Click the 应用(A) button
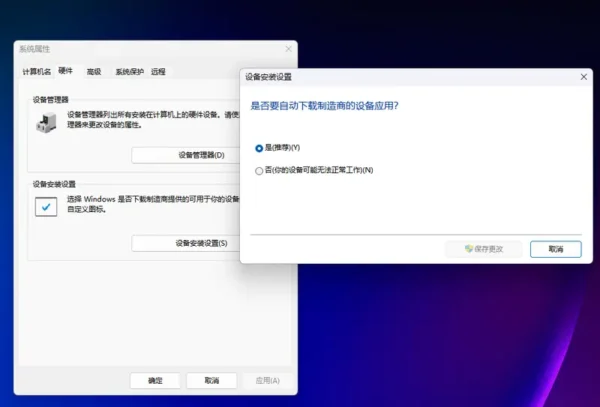This screenshot has width=600, height=407. tap(267, 380)
